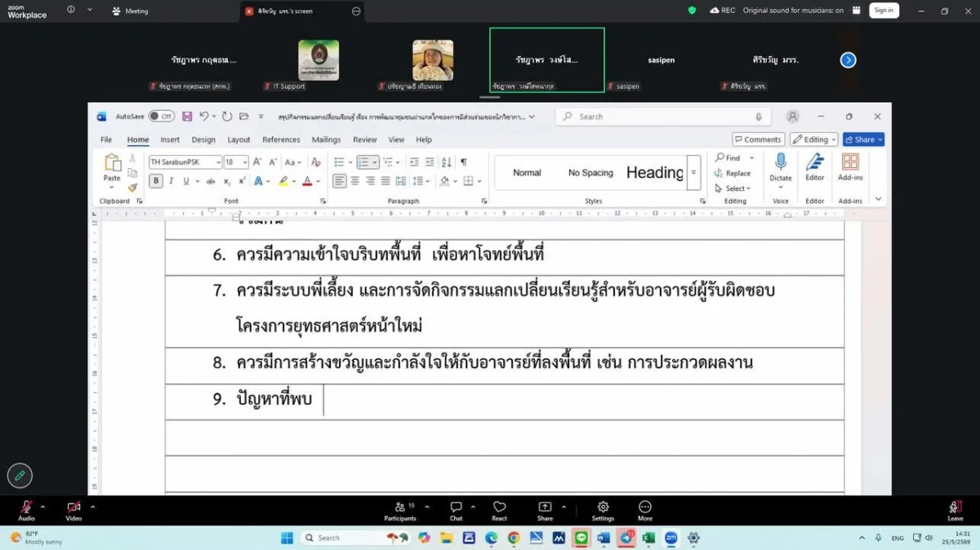Open Add-ins from the ribbon
Image resolution: width=980 pixels, height=550 pixels.
(850, 166)
